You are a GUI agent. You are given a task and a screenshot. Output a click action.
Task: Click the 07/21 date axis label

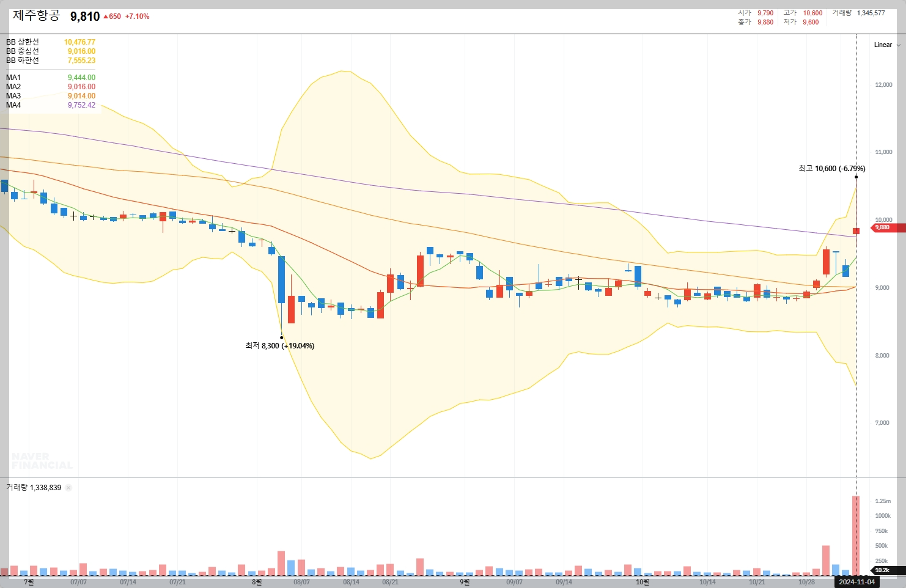click(177, 582)
